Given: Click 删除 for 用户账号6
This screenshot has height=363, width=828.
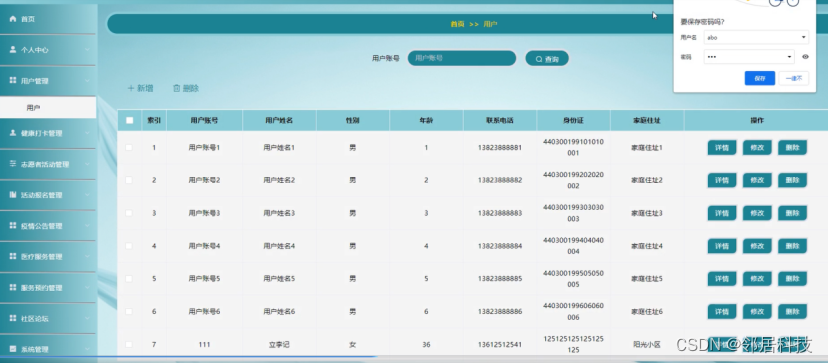Looking at the screenshot, I should pyautogui.click(x=792, y=312).
